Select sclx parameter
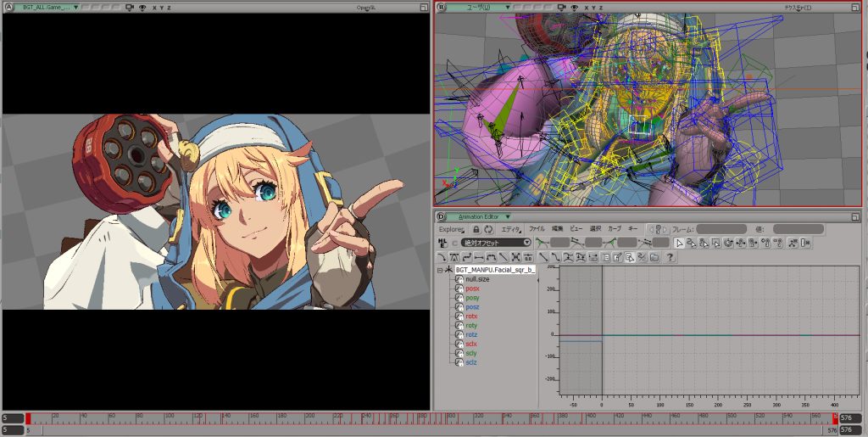 (471, 344)
